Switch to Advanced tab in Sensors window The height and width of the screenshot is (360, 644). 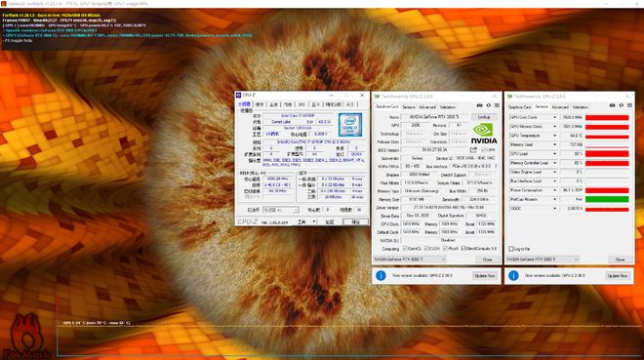560,107
